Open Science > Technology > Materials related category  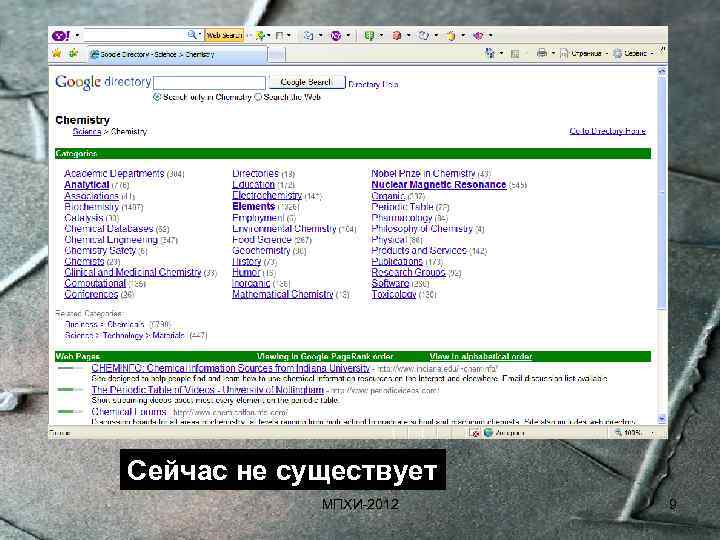coord(124,336)
